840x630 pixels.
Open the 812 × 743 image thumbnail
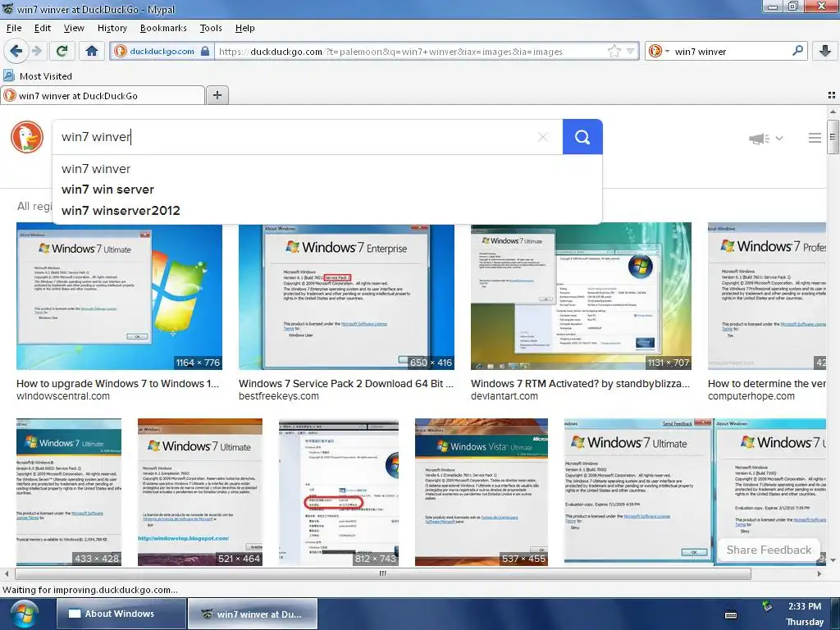coord(339,492)
